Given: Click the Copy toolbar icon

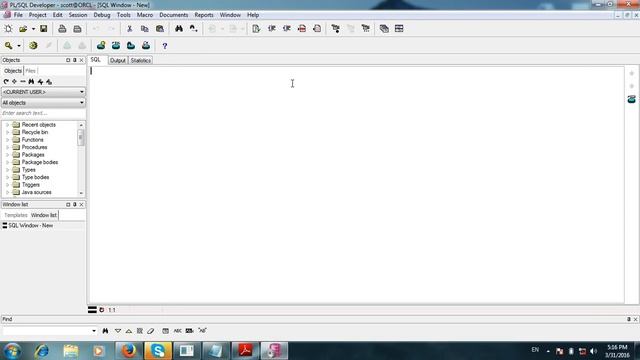Looking at the screenshot, I should (144, 29).
